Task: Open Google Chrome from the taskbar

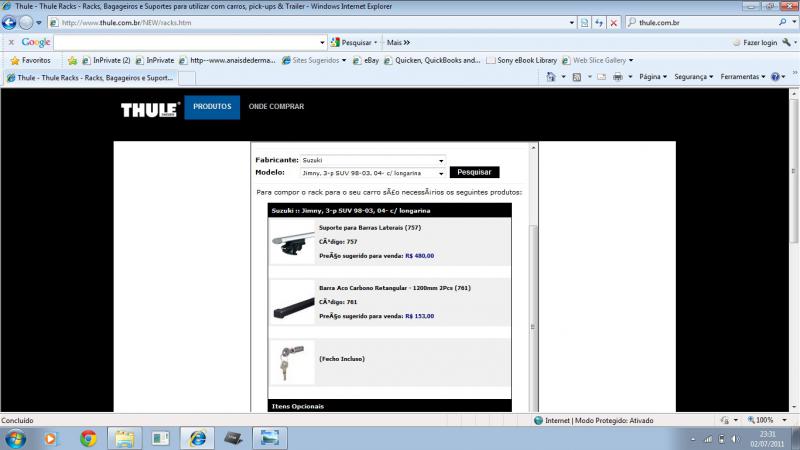Action: pyautogui.click(x=88, y=438)
